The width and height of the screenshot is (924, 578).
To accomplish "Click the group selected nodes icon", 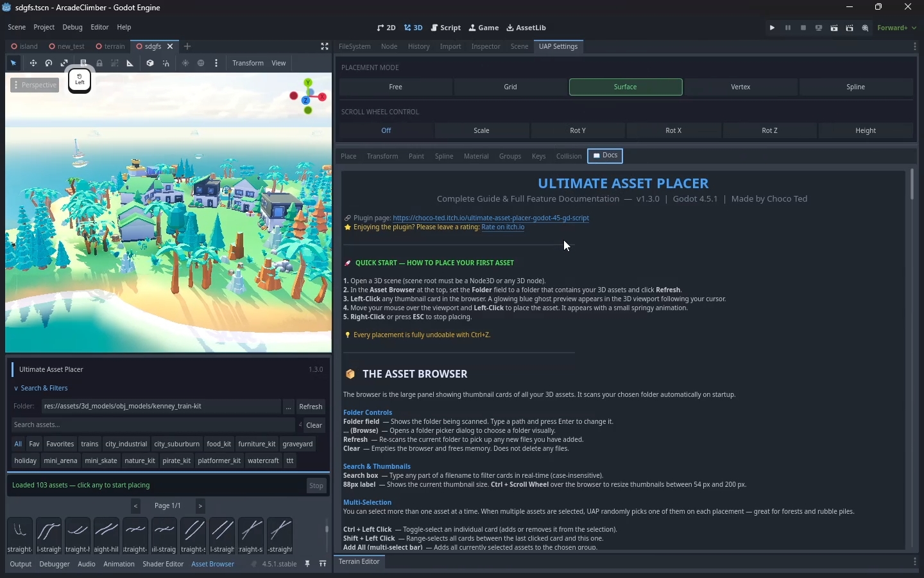I will [x=116, y=64].
